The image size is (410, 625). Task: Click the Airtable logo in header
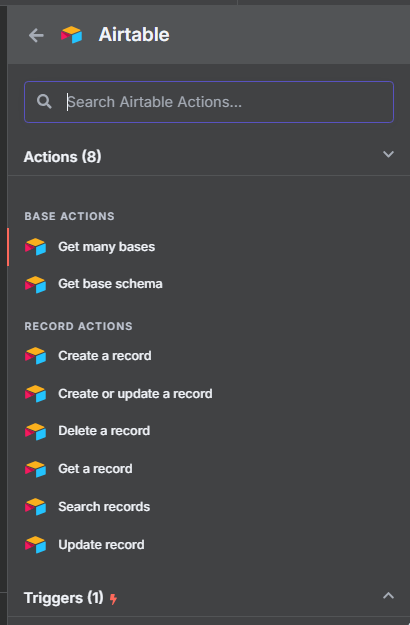[71, 35]
